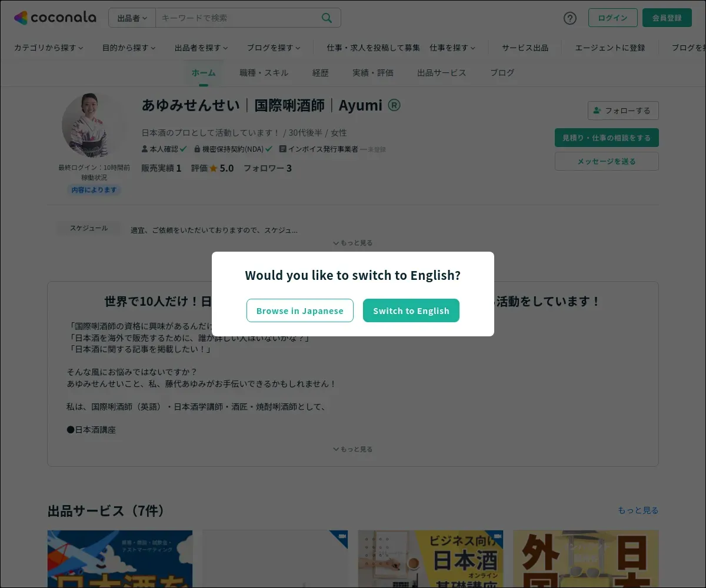Select the 実績・評価 tab
This screenshot has width=706, height=588.
coord(373,73)
